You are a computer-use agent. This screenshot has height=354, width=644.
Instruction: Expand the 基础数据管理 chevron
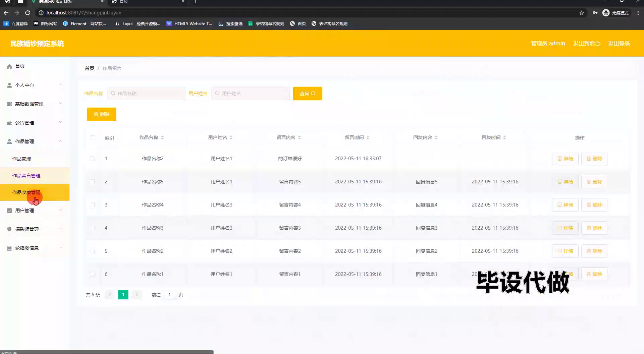tap(61, 103)
